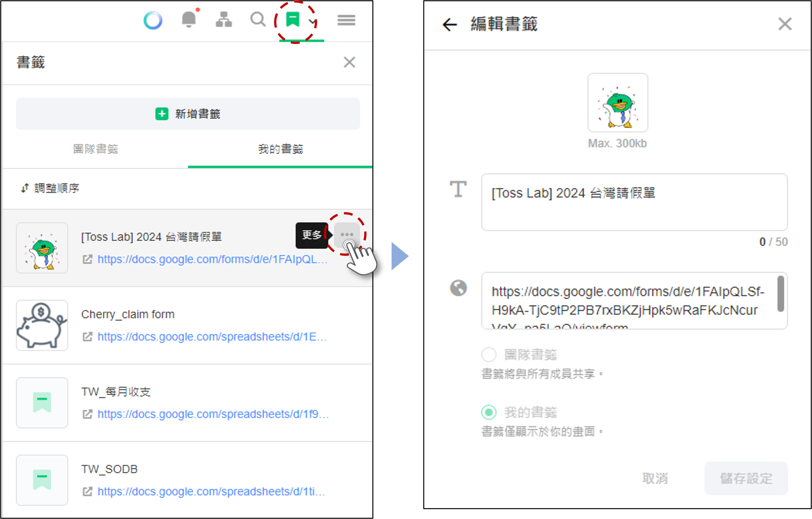This screenshot has width=812, height=519.
Task: Click the notification bell icon
Action: point(189,19)
